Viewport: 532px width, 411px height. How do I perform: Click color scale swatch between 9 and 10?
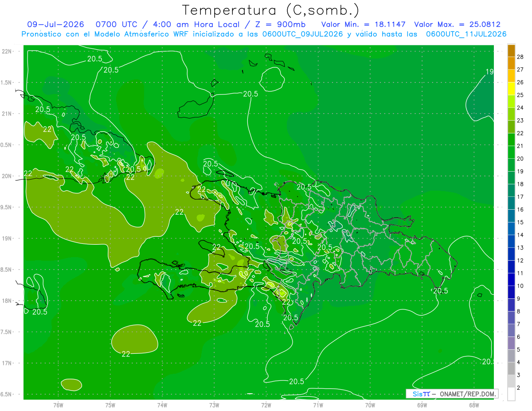coord(511,292)
